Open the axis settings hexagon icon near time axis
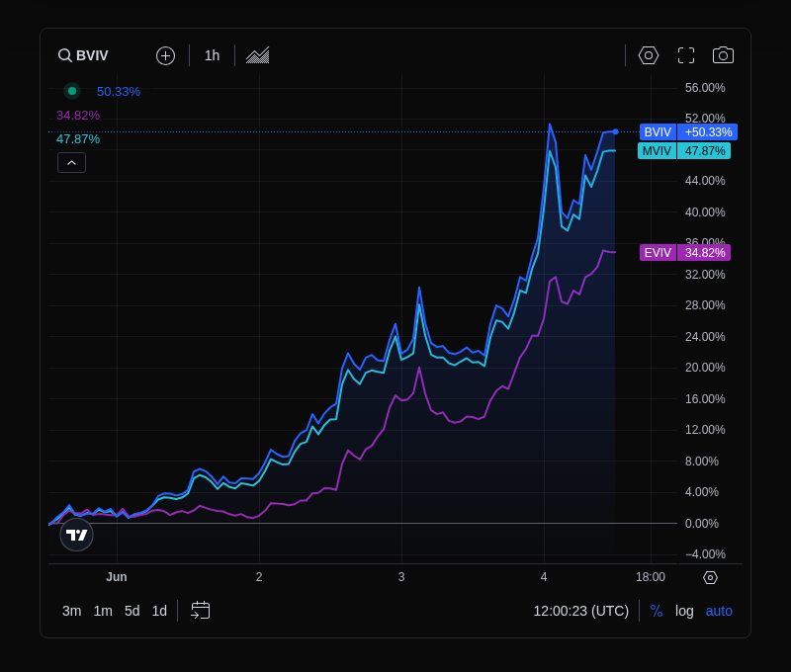 click(x=710, y=578)
